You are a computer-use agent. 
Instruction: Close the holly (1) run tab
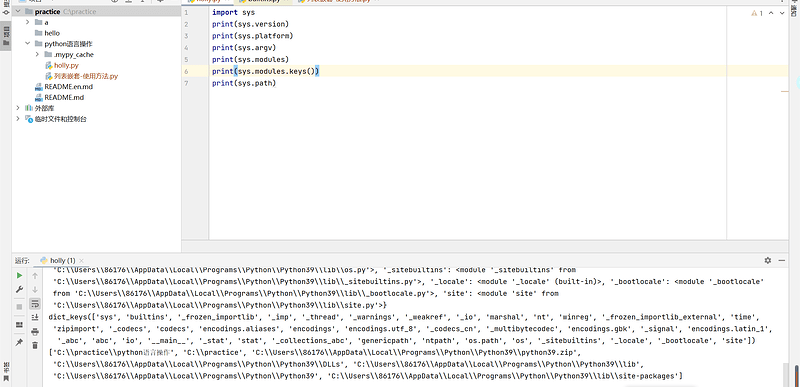tap(82, 261)
